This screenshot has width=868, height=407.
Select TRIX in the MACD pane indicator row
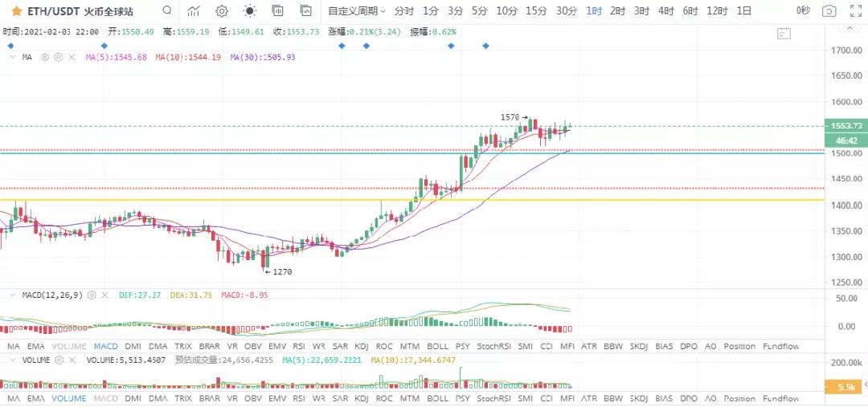coord(183,346)
